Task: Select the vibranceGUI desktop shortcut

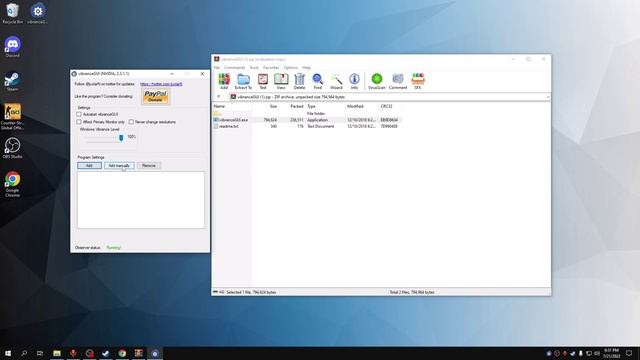Action: pyautogui.click(x=38, y=13)
